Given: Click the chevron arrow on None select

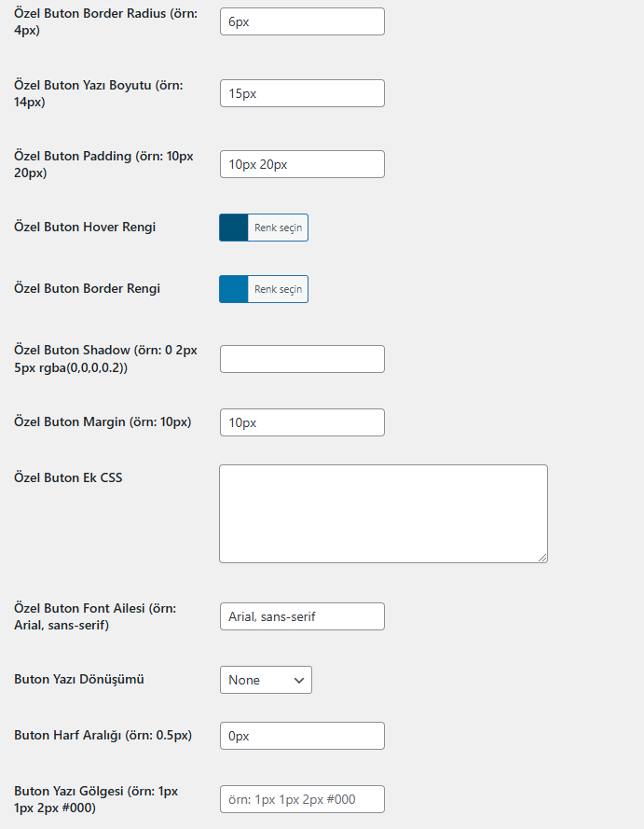Looking at the screenshot, I should point(299,681).
